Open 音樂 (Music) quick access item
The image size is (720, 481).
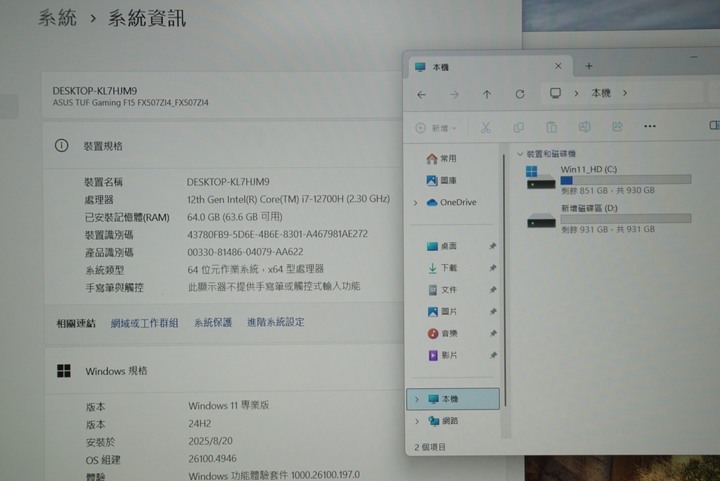point(441,334)
